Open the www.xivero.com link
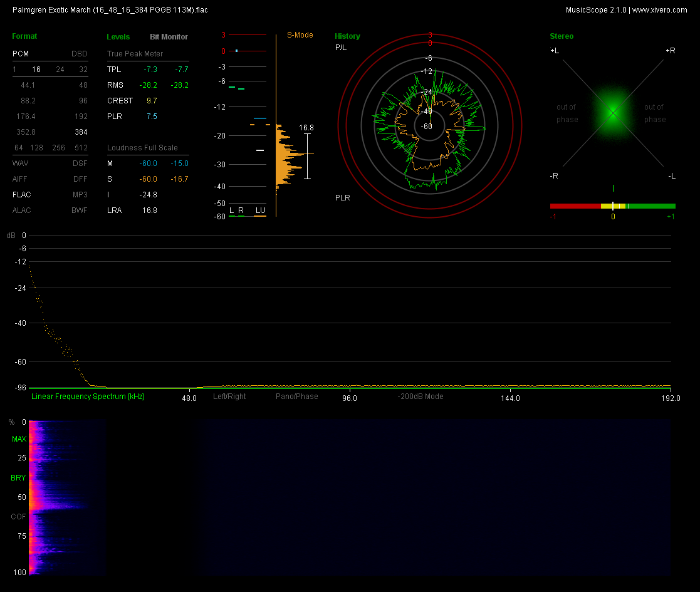The height and width of the screenshot is (592, 700). point(659,10)
